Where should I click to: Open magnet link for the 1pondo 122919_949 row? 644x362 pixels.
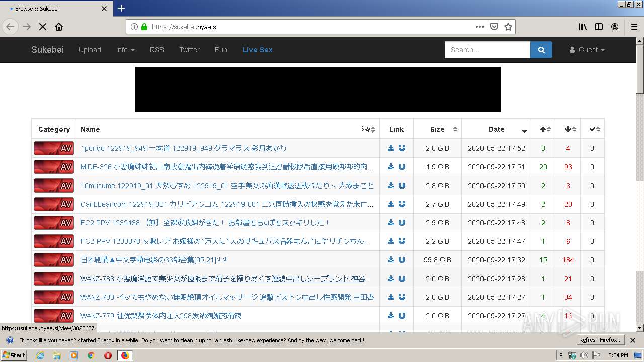pyautogui.click(x=402, y=148)
